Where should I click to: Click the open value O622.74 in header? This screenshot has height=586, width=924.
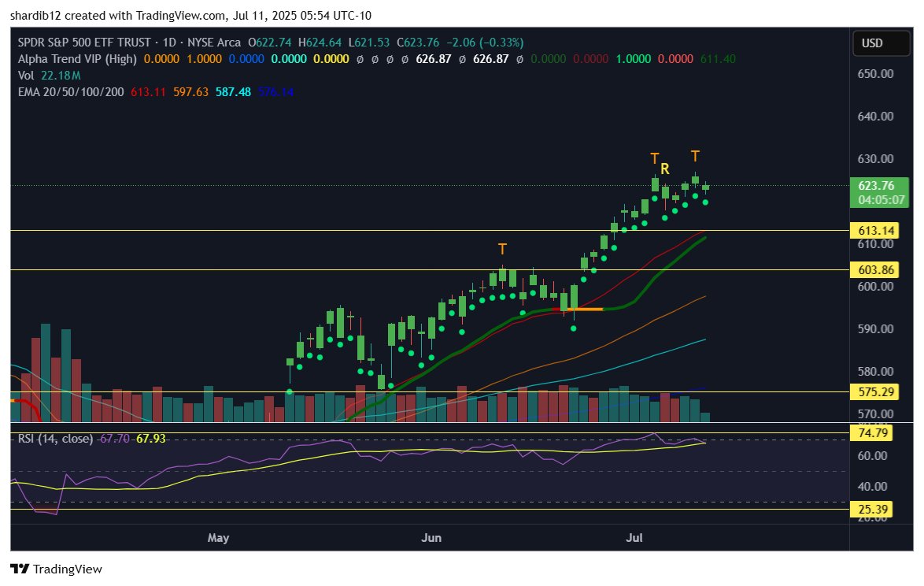(269, 43)
